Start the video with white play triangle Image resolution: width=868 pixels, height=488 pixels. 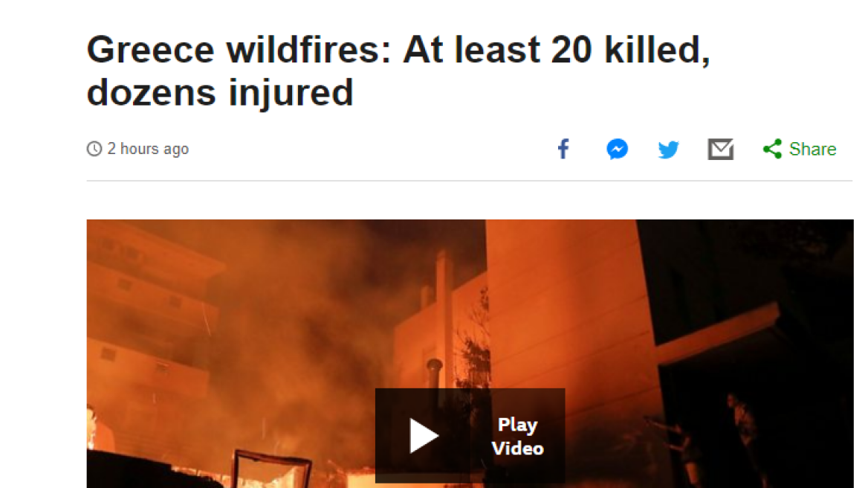coord(424,436)
